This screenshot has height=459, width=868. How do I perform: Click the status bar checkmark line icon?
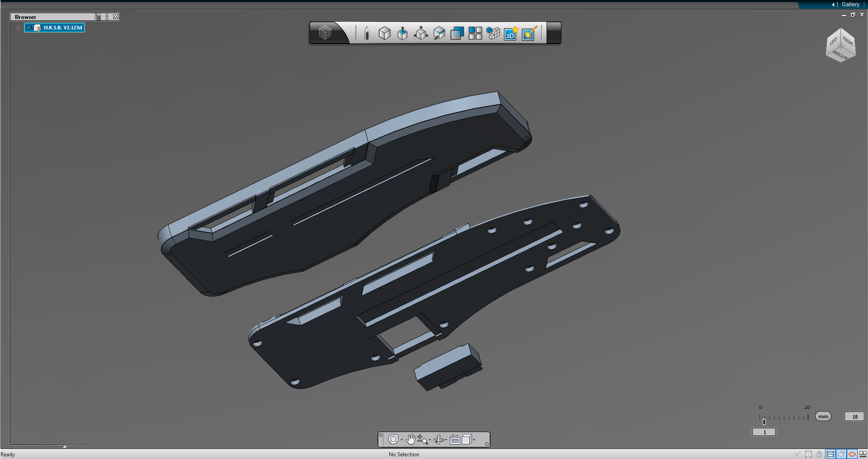[x=797, y=454]
